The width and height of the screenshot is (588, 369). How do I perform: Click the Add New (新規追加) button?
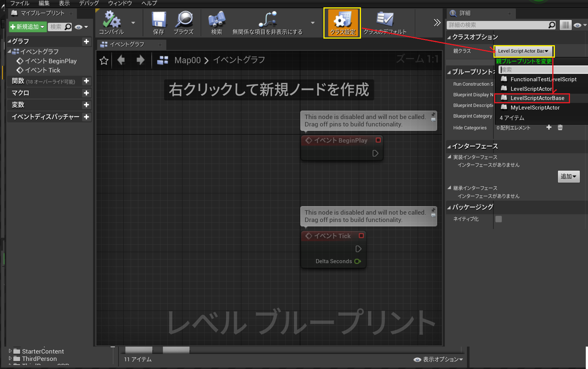(x=28, y=27)
